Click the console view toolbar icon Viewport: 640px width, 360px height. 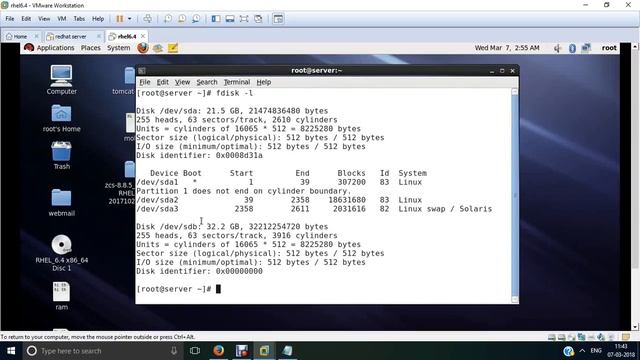[278, 19]
